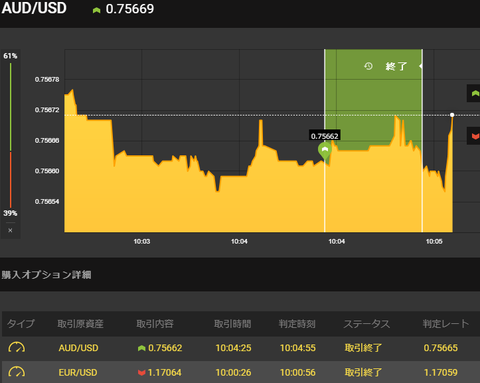Click the 61% / 39% sentiment bar
Image resolution: width=480 pixels, height=383 pixels.
coord(10,135)
